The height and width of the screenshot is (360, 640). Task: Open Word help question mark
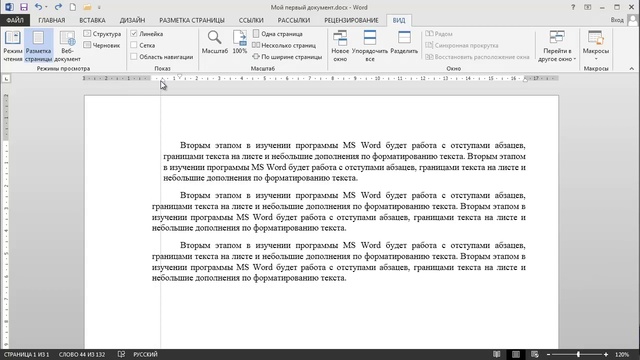(573, 7)
